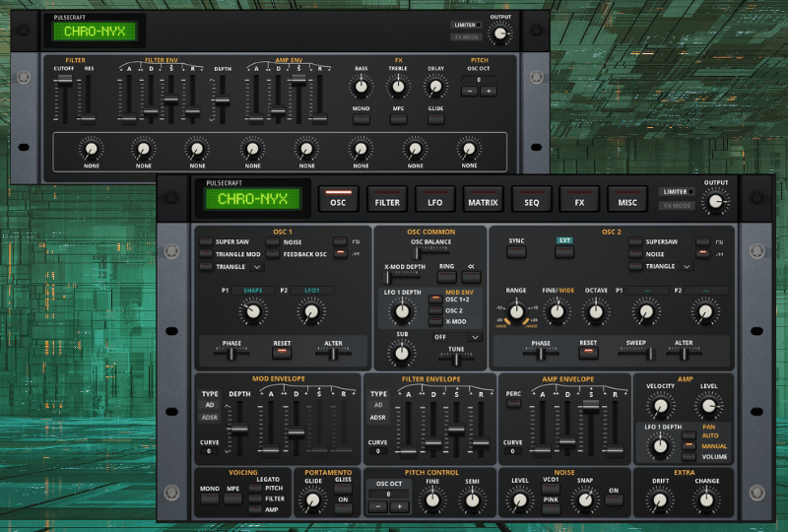
Task: Click the DRIFT knob in the Extra section
Action: (660, 500)
